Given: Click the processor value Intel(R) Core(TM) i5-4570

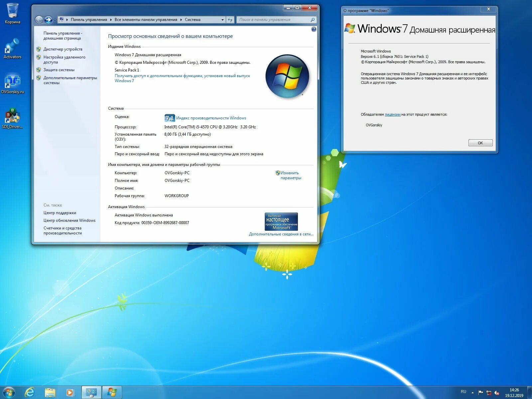Looking at the screenshot, I should (210, 127).
